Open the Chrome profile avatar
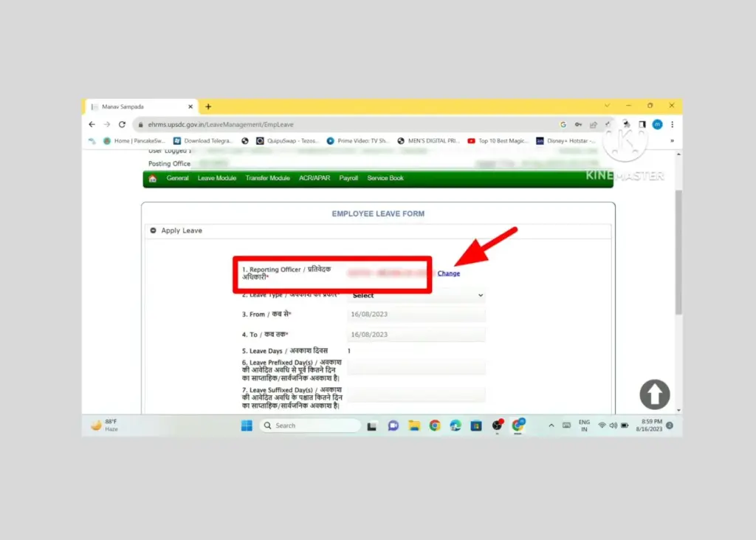The height and width of the screenshot is (540, 756). [657, 125]
